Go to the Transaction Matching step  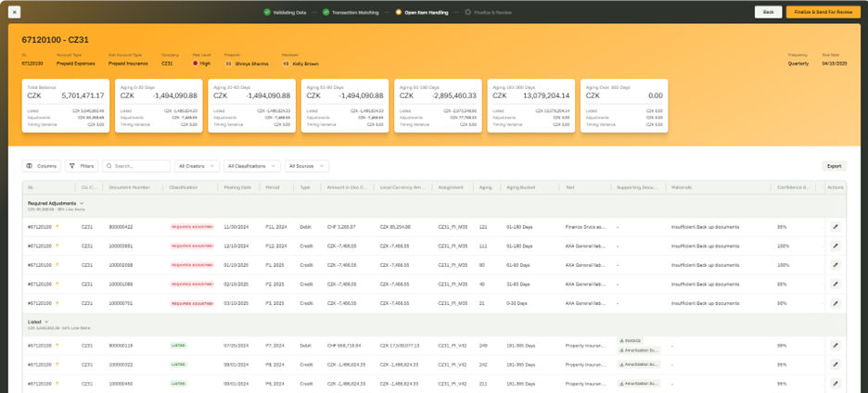(352, 12)
